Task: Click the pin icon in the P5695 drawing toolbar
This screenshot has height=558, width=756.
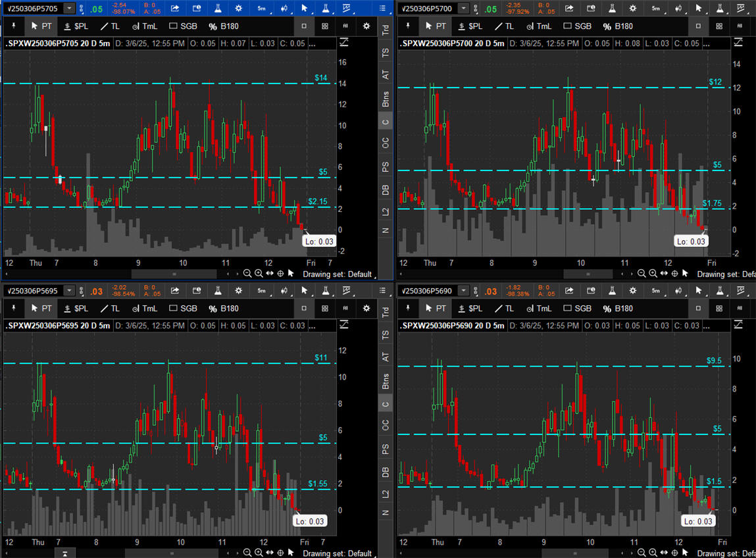Action: [12, 309]
